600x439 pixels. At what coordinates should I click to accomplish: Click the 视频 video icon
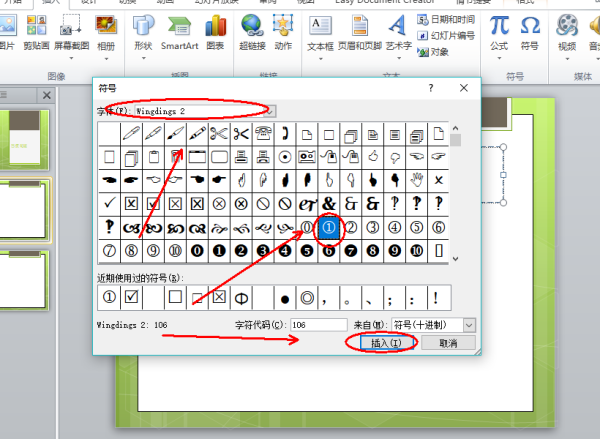pos(567,25)
